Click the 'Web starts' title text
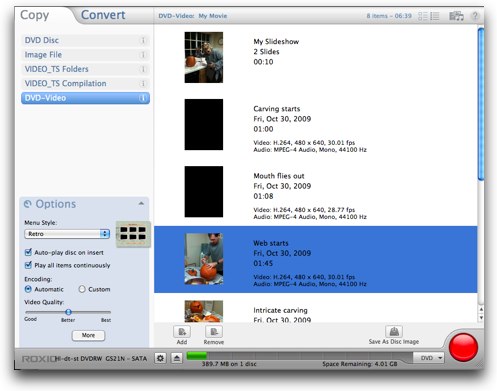Image resolution: width=497 pixels, height=391 pixels. pos(271,243)
